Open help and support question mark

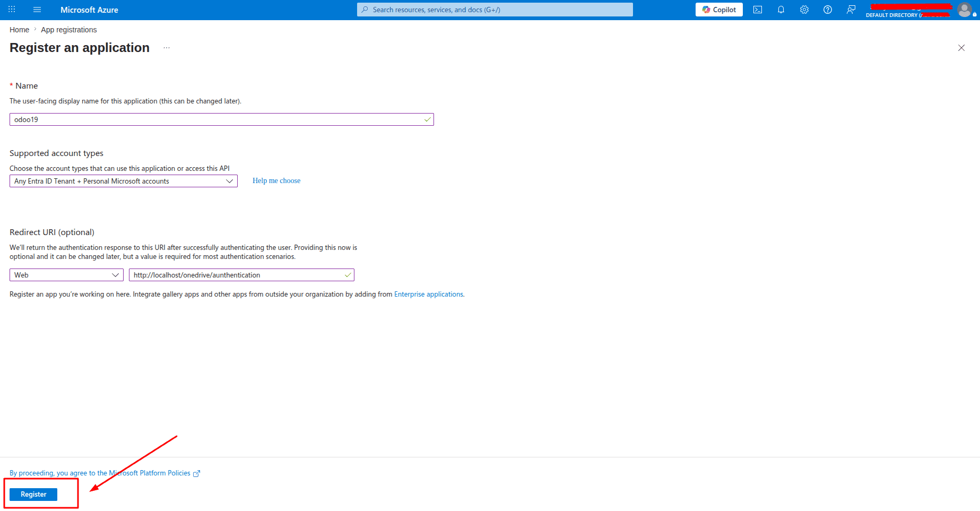828,10
